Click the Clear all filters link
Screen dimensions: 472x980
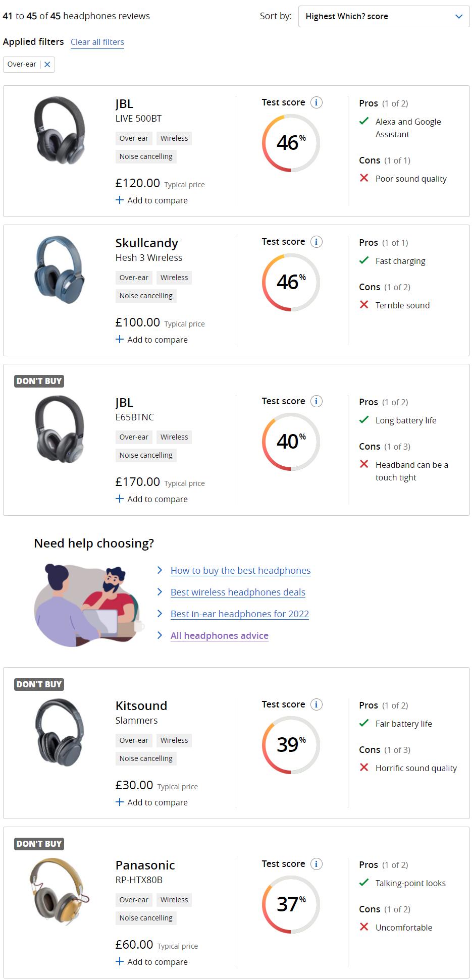click(97, 42)
